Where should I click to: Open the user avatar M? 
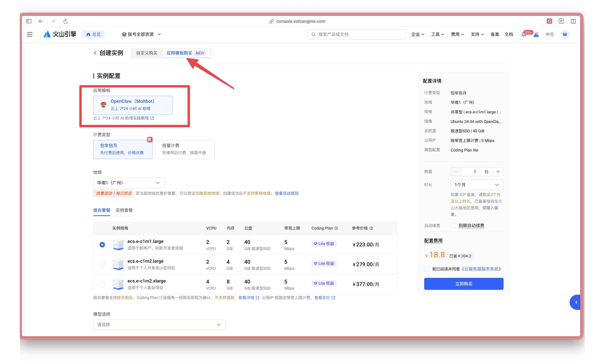(x=565, y=34)
